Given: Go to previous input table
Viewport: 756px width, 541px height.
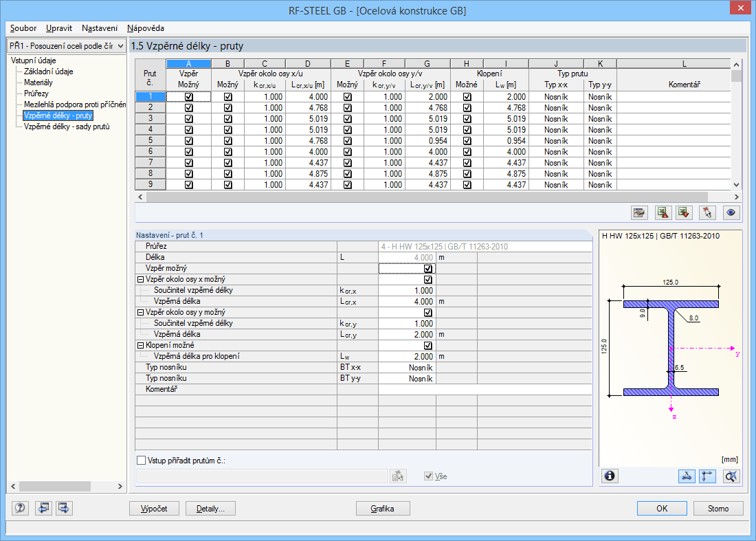Looking at the screenshot, I should click(43, 508).
